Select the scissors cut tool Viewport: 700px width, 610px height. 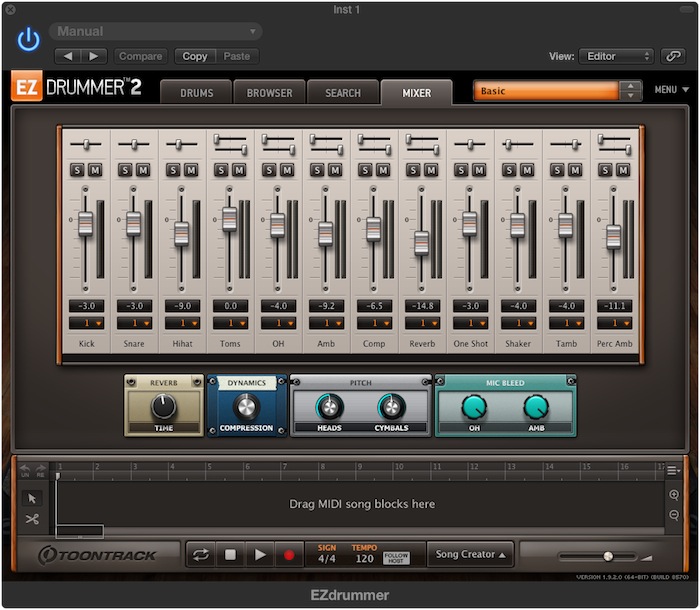coord(32,519)
